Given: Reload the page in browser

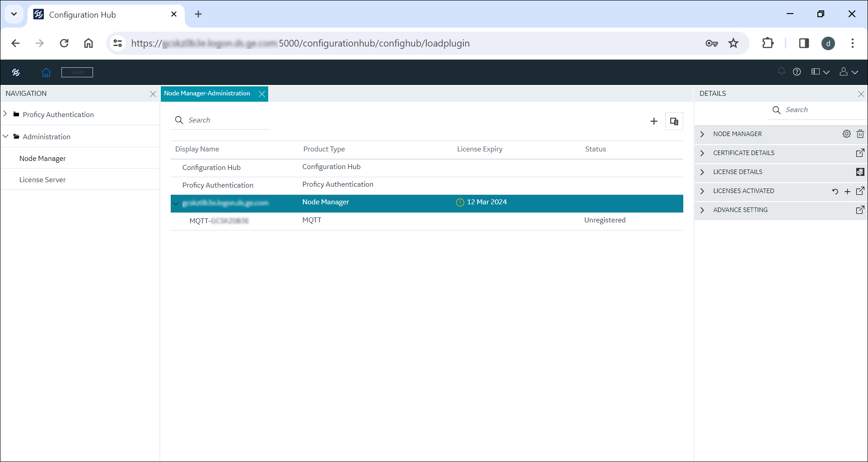Looking at the screenshot, I should point(64,43).
